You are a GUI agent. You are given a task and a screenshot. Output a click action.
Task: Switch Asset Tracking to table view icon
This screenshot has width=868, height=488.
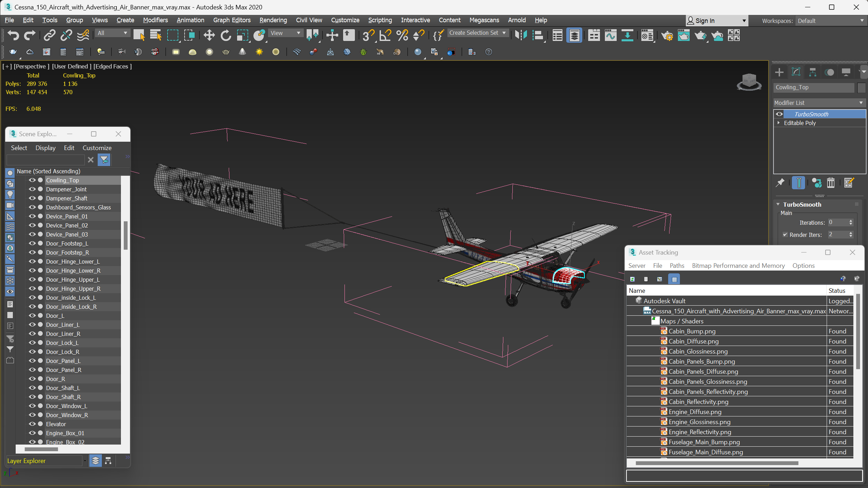674,279
